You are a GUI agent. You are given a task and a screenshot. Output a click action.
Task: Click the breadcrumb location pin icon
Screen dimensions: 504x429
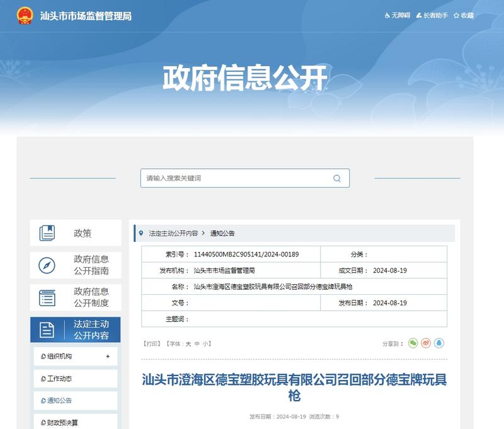coord(140,233)
